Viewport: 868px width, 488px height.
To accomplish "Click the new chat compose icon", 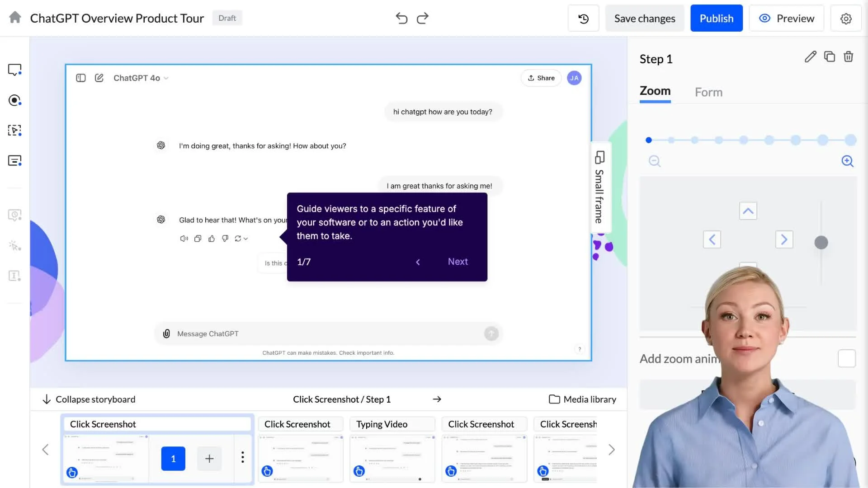I will [x=99, y=78].
